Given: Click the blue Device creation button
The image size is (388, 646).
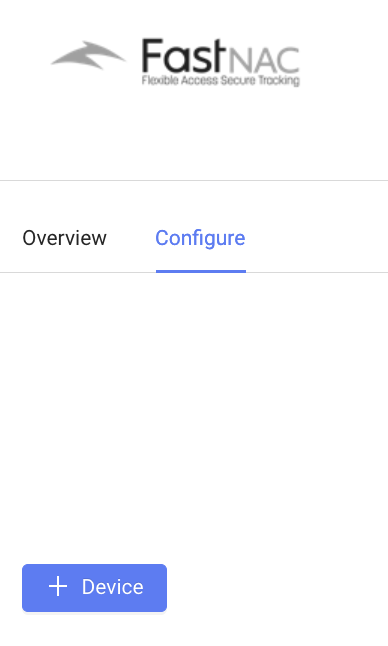Looking at the screenshot, I should click(x=94, y=588).
